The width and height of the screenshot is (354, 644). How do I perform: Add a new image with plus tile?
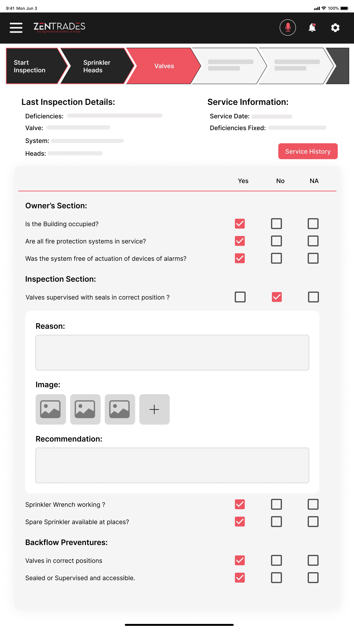(154, 409)
